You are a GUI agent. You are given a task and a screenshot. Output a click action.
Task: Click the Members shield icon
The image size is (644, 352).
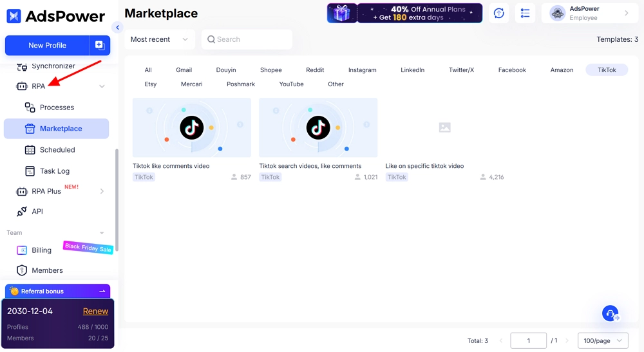click(x=21, y=270)
